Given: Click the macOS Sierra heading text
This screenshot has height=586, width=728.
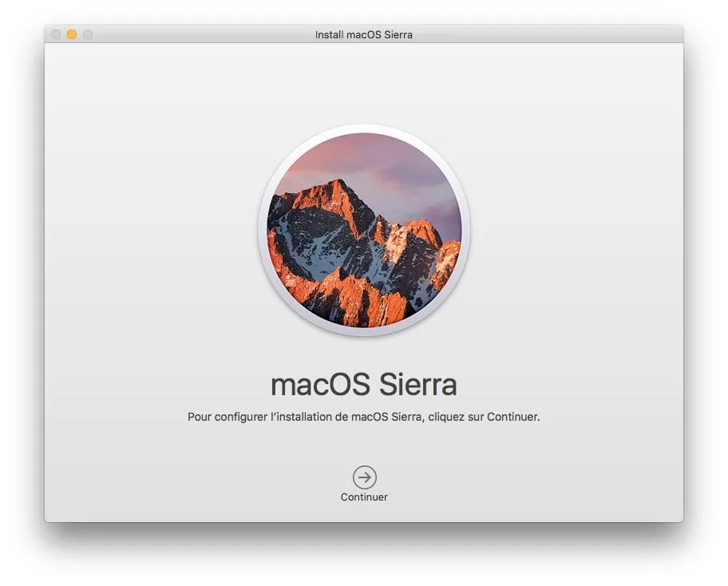Looking at the screenshot, I should tap(364, 385).
